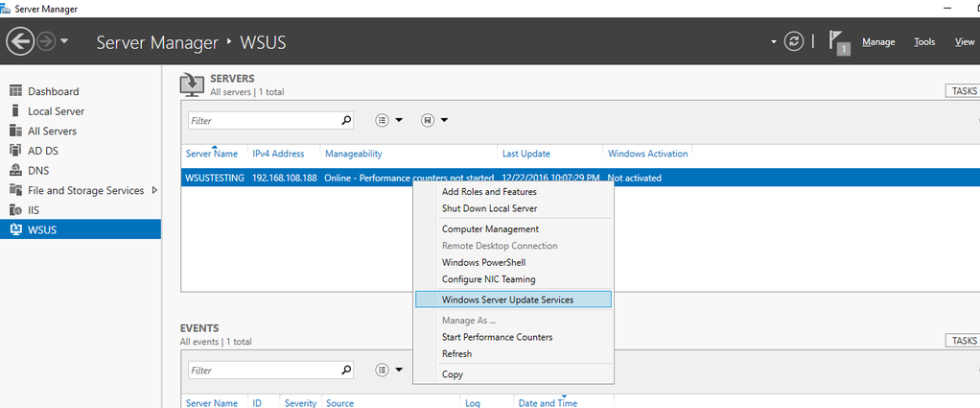Click the Events filter search magnifier icon

[346, 370]
